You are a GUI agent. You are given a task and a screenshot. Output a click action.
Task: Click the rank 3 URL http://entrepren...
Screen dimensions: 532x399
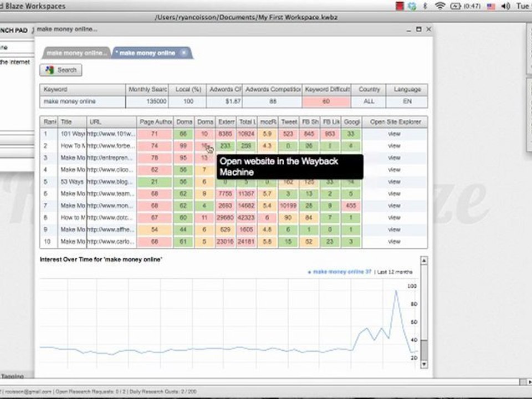coord(111,158)
